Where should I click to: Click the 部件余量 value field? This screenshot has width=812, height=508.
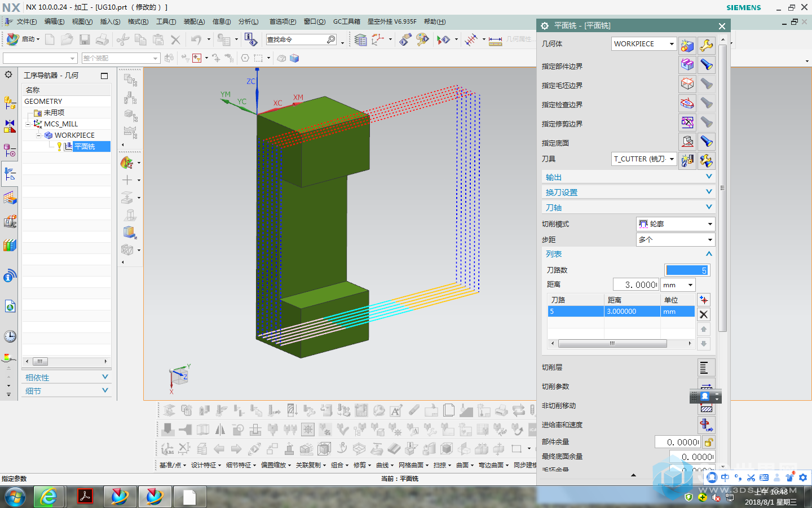678,442
